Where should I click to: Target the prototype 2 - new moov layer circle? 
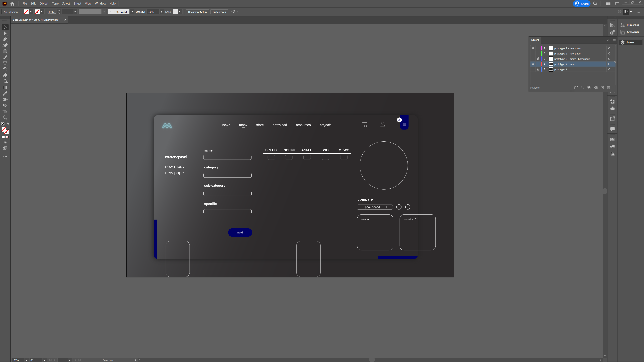[x=609, y=48]
